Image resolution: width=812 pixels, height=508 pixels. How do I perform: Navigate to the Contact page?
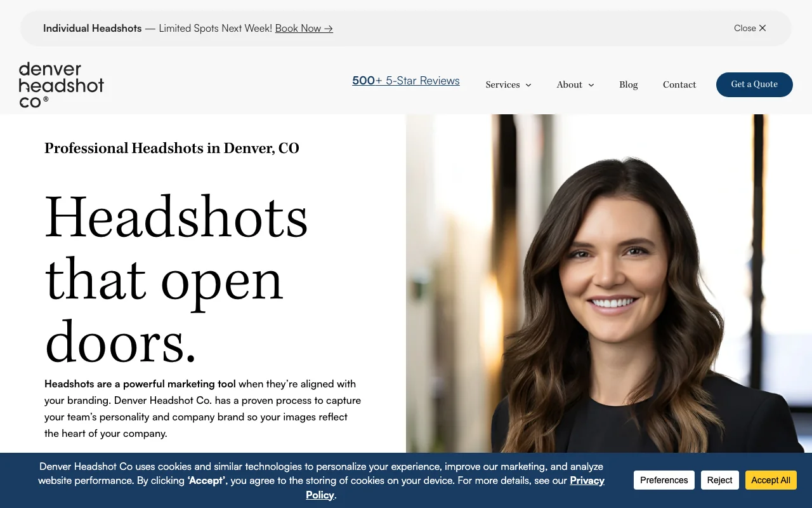(x=679, y=84)
